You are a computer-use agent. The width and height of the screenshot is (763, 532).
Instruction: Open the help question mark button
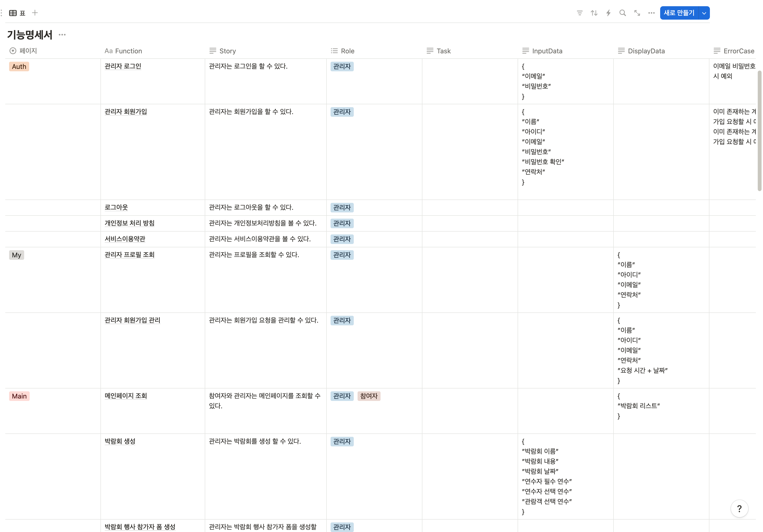click(x=739, y=508)
